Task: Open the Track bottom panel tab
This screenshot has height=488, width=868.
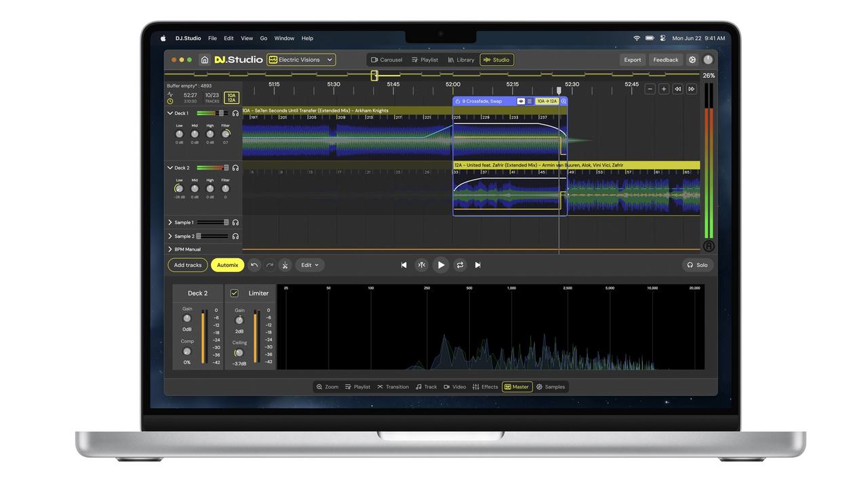Action: click(427, 387)
